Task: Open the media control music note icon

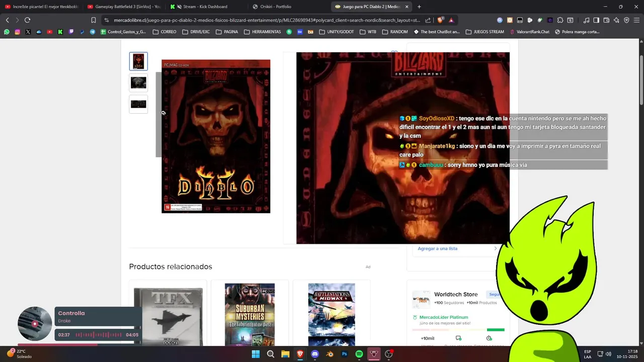Action: click(x=586, y=20)
